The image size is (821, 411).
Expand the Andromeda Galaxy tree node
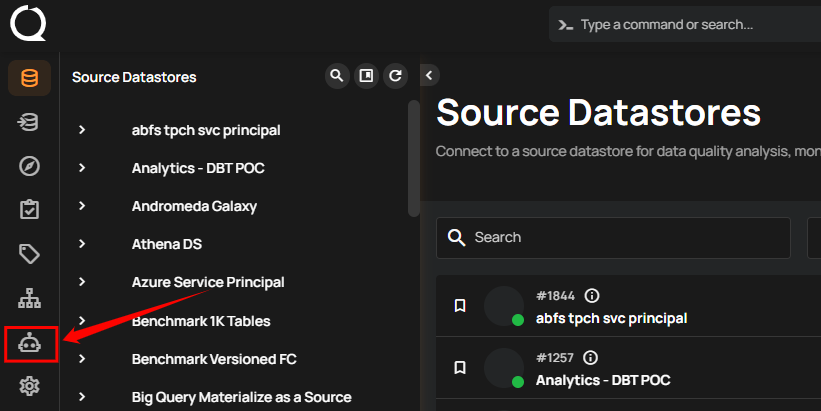tap(82, 206)
